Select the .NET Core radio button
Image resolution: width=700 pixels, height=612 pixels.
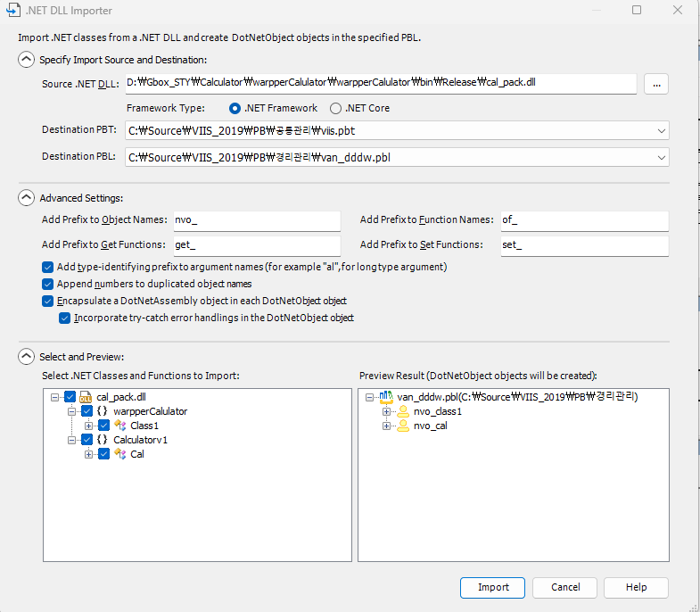[x=335, y=108]
